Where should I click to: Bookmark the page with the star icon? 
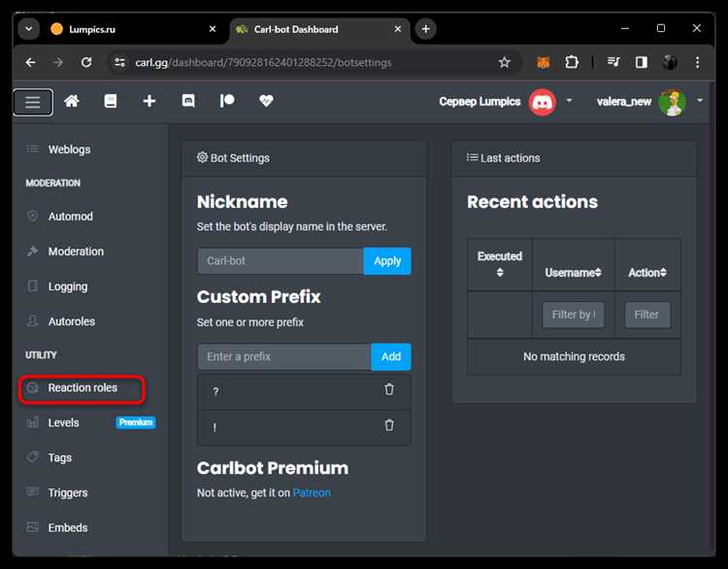[504, 62]
